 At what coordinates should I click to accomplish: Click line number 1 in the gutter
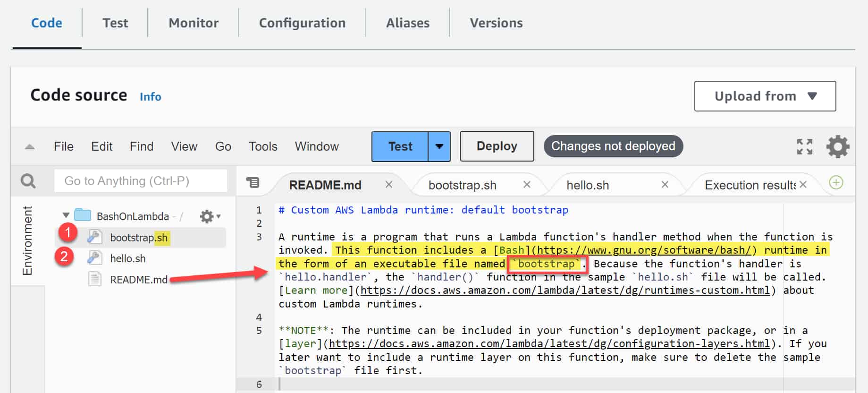point(259,210)
